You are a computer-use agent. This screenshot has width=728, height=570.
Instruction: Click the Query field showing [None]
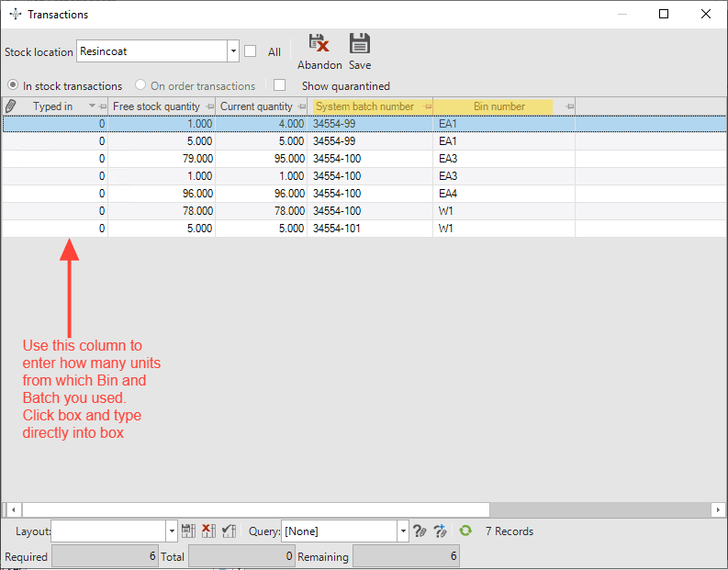pyautogui.click(x=339, y=531)
